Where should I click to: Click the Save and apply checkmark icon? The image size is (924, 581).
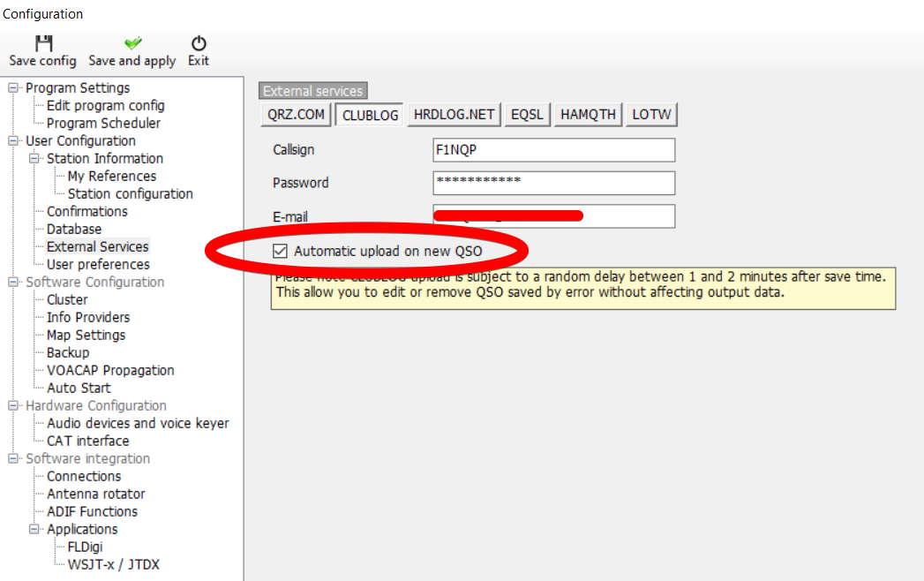(133, 43)
